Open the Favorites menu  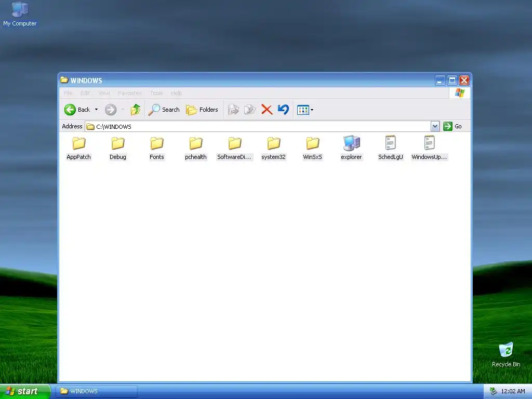click(129, 93)
